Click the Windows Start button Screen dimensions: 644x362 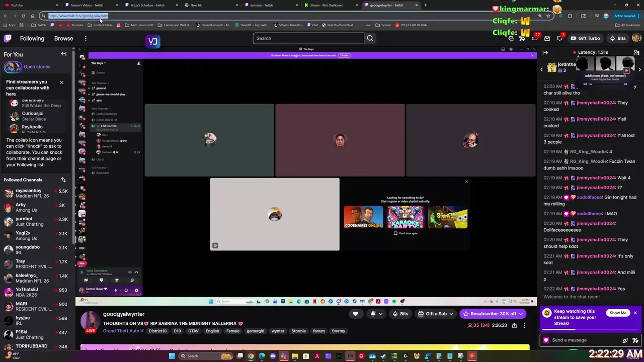[172, 356]
